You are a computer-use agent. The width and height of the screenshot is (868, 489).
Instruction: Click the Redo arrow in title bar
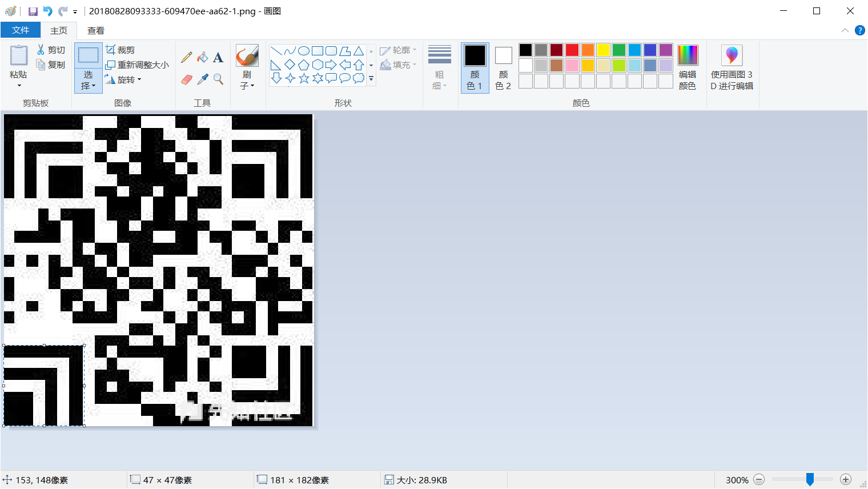62,11
